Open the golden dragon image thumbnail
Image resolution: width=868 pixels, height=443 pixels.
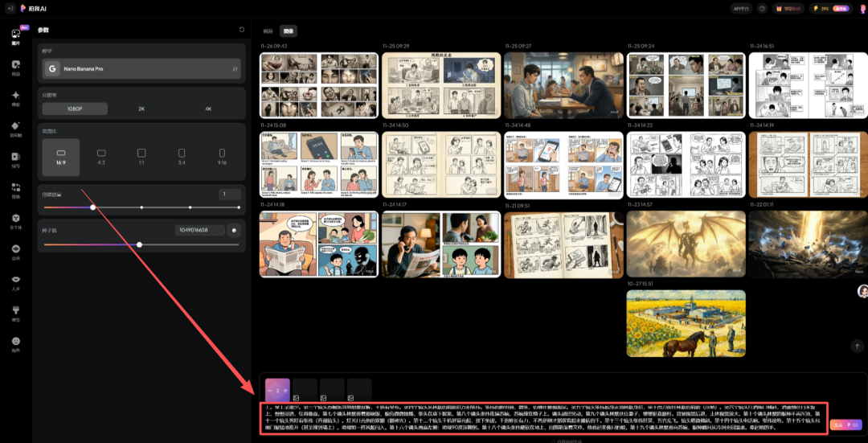click(686, 244)
